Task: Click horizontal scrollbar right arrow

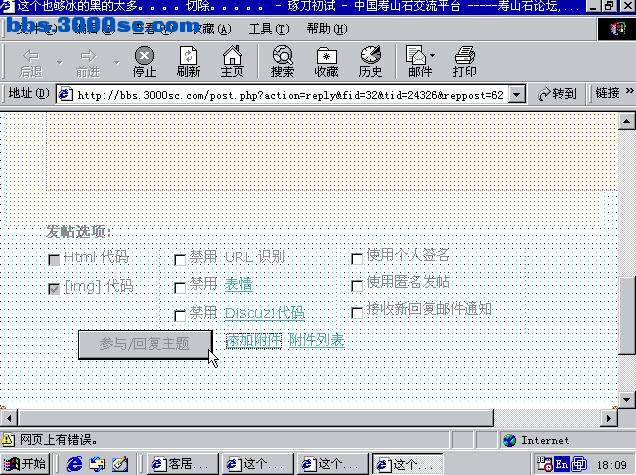Action: pos(609,418)
